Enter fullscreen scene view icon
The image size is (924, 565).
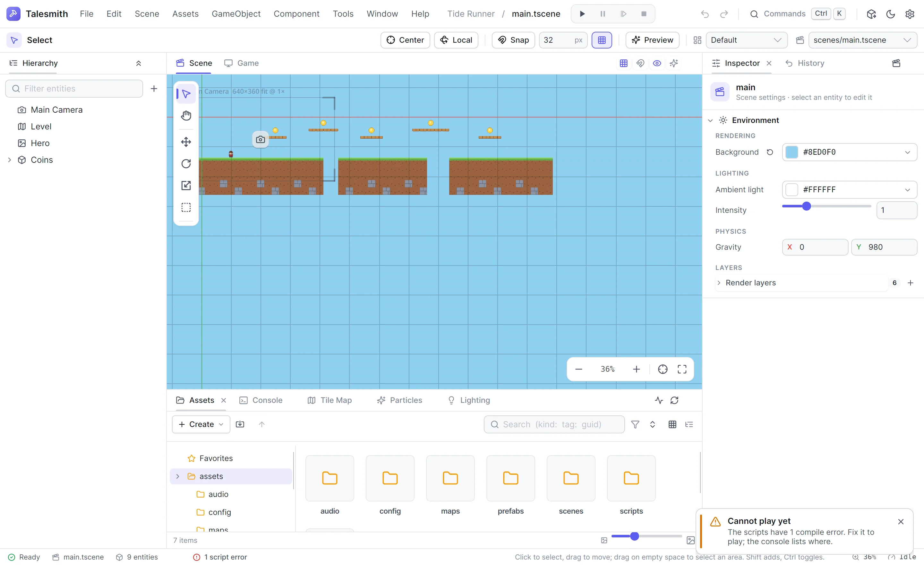(682, 369)
